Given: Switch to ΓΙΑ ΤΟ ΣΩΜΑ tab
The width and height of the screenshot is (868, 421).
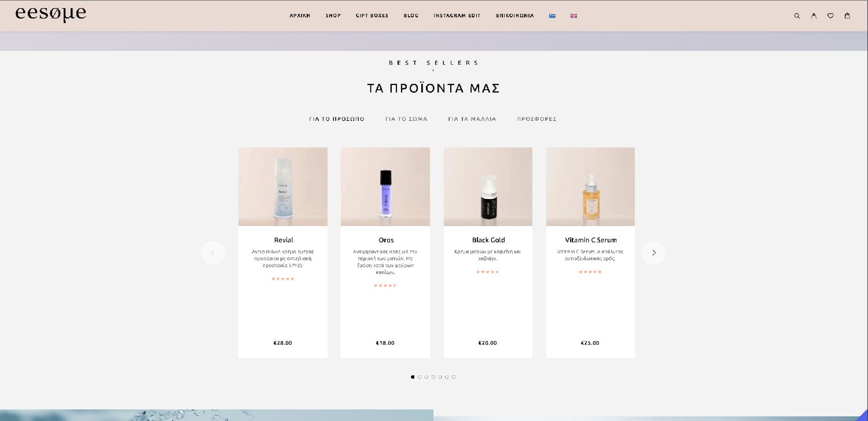Looking at the screenshot, I should pos(406,119).
